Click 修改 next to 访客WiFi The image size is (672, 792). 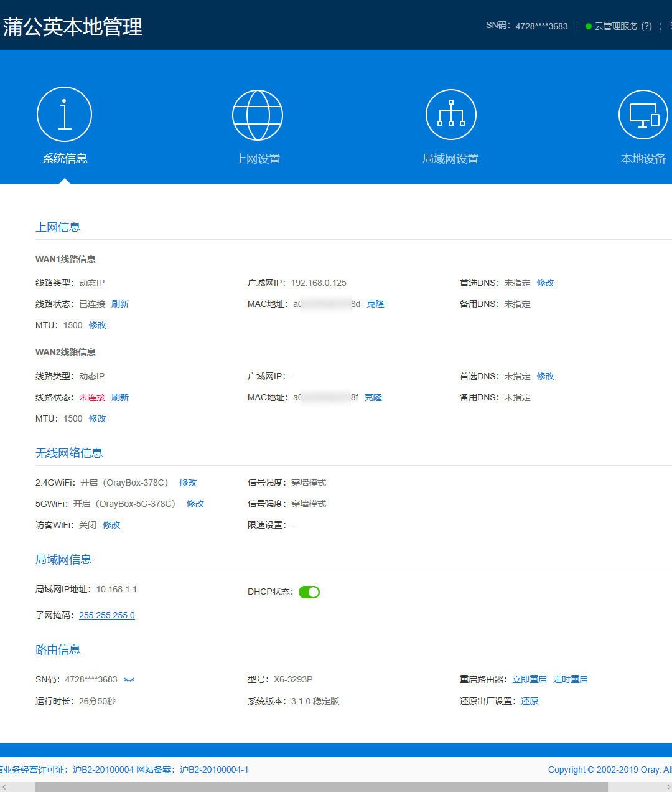coord(111,525)
